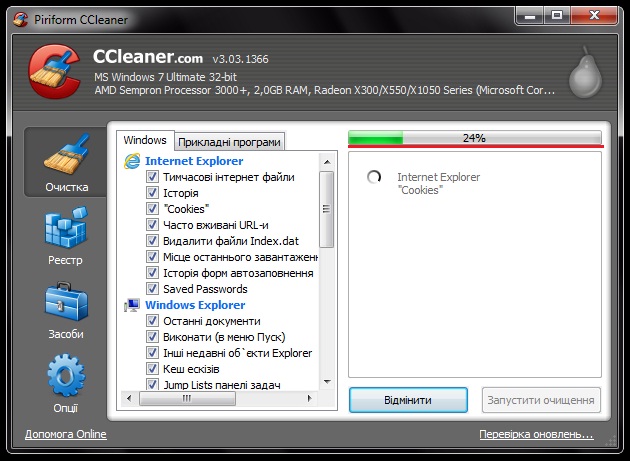The image size is (630, 461).
Task: Open the Допомога Online link
Action: click(65, 434)
